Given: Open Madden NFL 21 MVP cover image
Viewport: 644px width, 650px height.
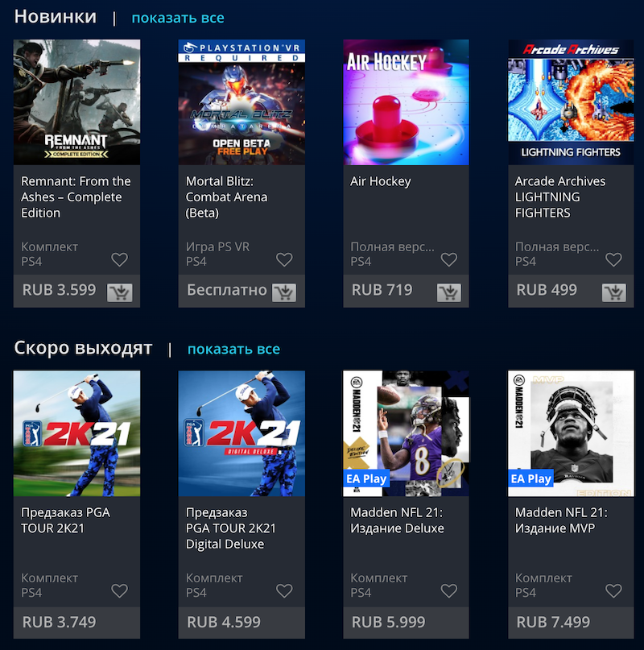Looking at the screenshot, I should (571, 433).
